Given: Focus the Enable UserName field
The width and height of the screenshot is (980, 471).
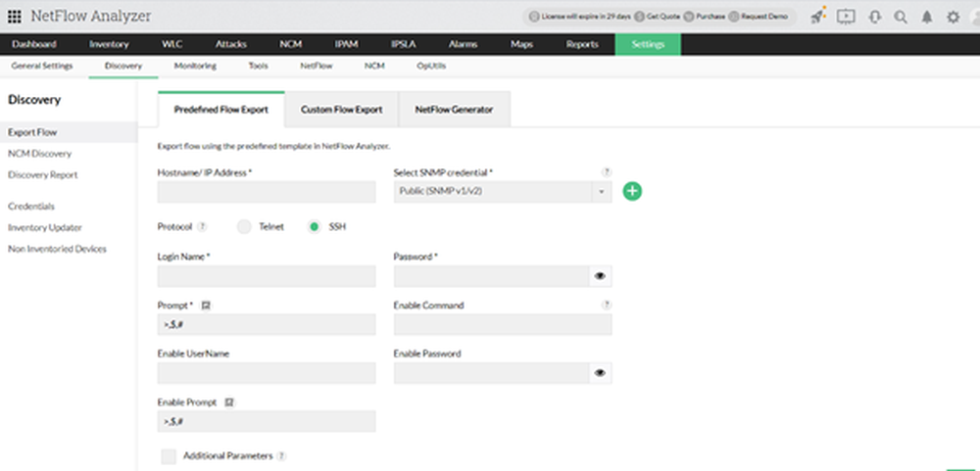Looking at the screenshot, I should pyautogui.click(x=267, y=373).
